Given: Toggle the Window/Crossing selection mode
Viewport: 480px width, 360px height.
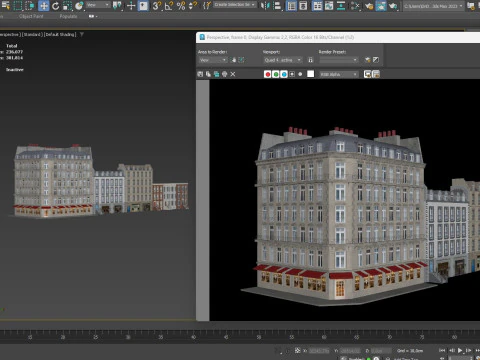Looking at the screenshot, I should [x=30, y=5].
